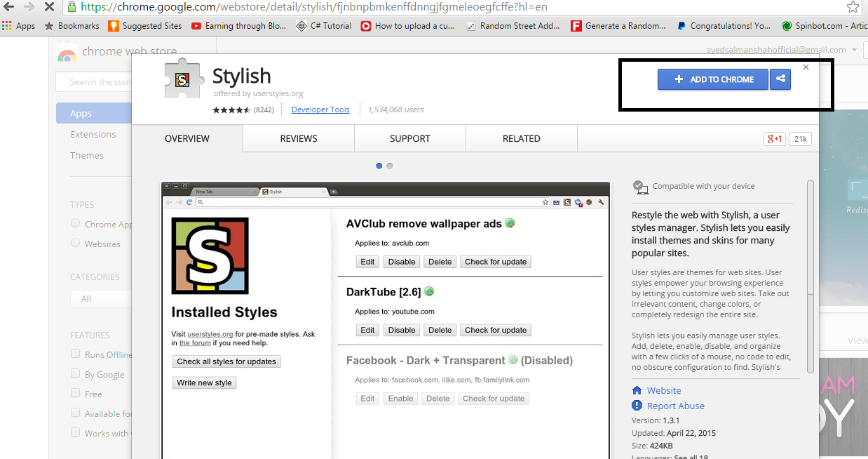Enable the Runs Offline feature checkbox

[x=75, y=354]
